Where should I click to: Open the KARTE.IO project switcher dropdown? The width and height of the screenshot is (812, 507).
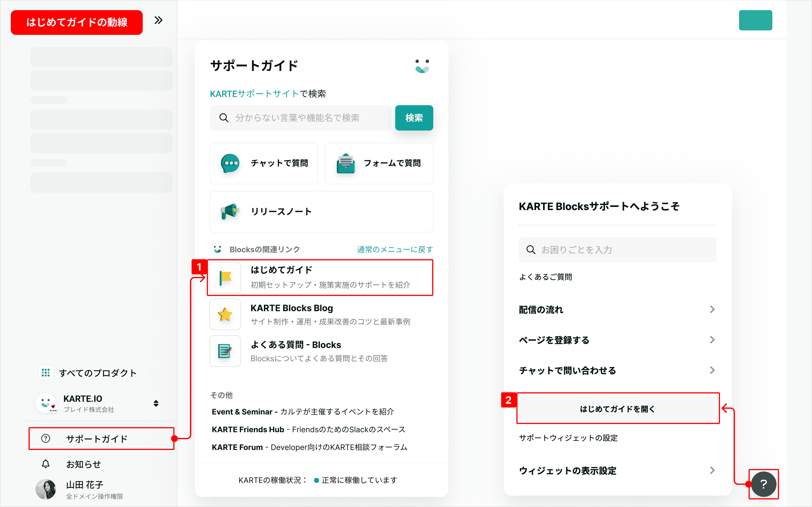(x=156, y=403)
